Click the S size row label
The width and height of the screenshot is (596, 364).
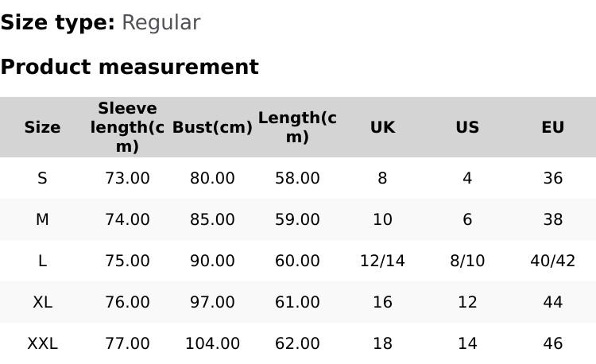pyautogui.click(x=42, y=178)
